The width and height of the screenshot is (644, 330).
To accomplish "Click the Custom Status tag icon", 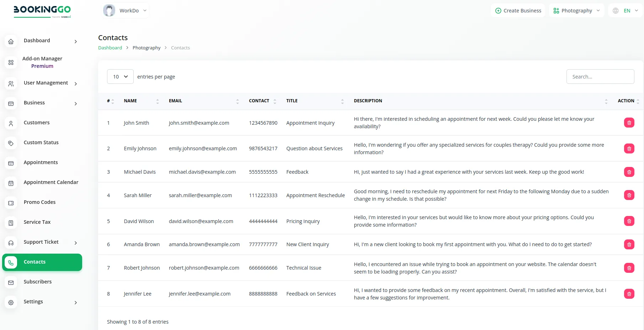I will 11,143.
